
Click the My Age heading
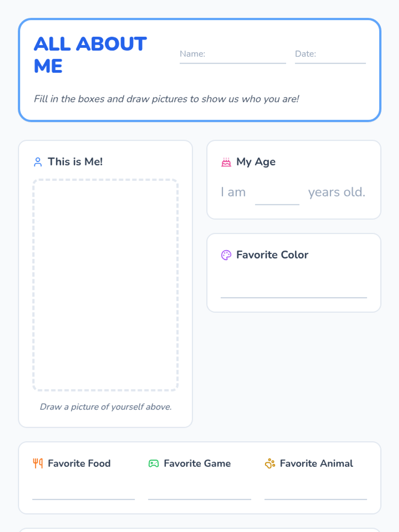[256, 162]
